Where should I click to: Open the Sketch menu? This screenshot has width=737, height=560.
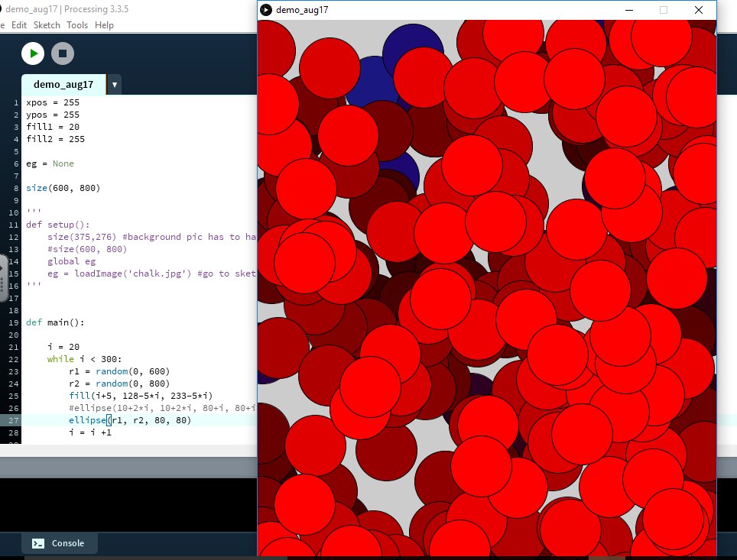(47, 25)
